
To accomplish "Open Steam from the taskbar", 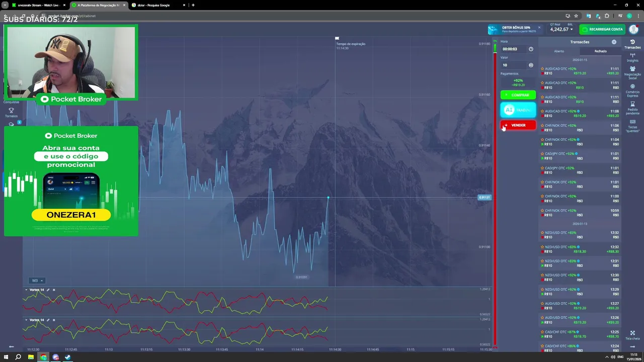I will tap(68, 357).
